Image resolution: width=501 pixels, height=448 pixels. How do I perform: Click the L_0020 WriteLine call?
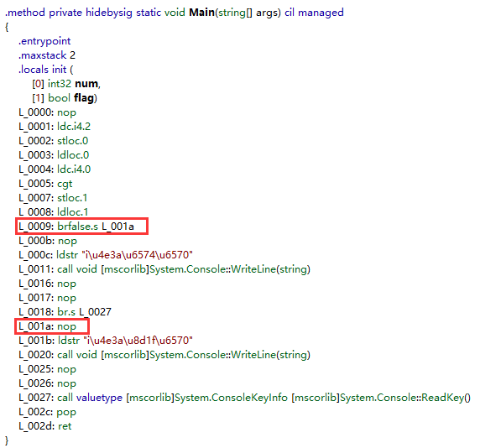(164, 355)
